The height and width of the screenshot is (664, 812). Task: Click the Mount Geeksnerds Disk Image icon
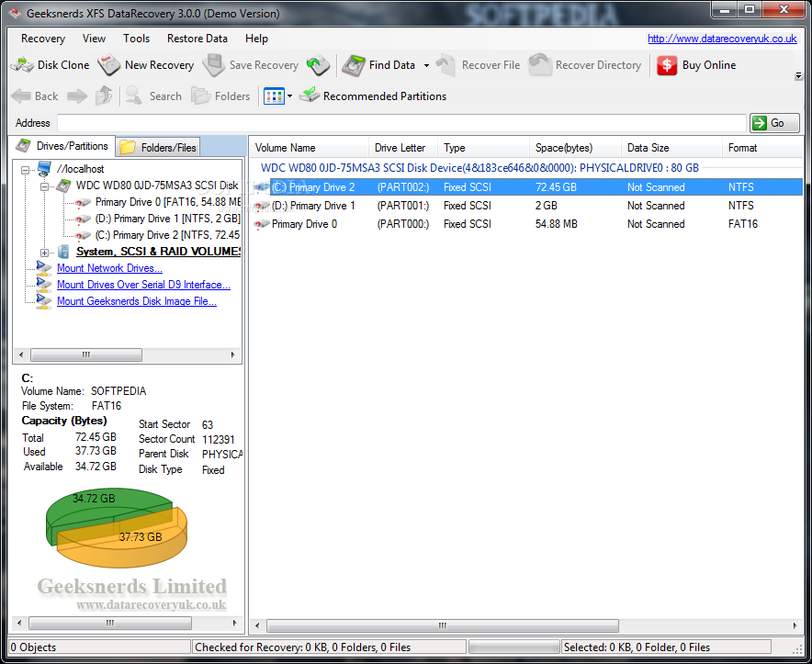point(44,301)
